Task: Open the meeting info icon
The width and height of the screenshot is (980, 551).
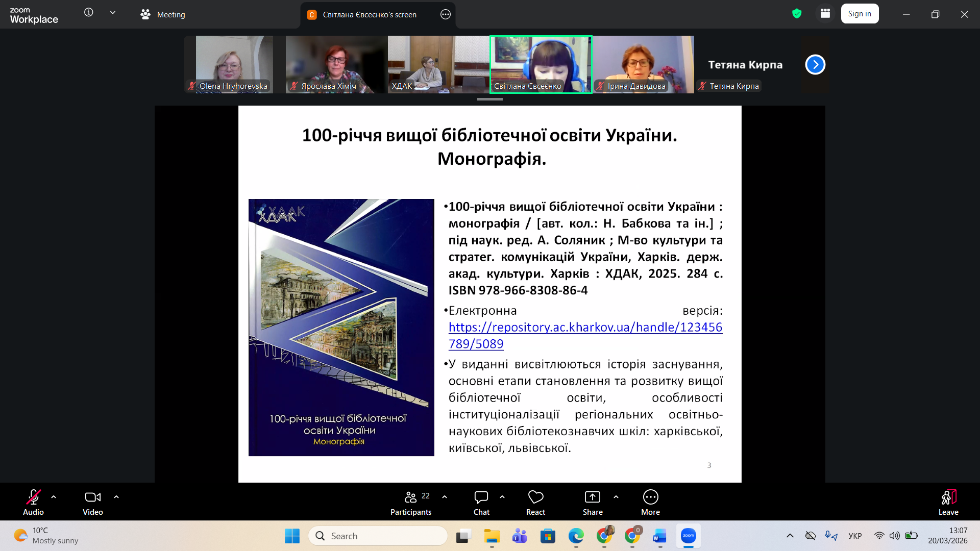Action: [x=89, y=13]
